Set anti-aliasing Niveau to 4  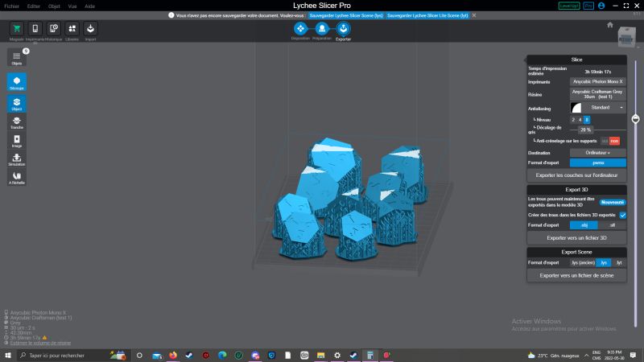click(580, 120)
